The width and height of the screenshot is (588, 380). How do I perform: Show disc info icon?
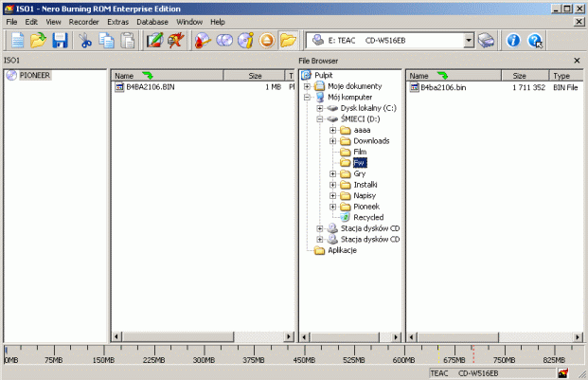(245, 40)
